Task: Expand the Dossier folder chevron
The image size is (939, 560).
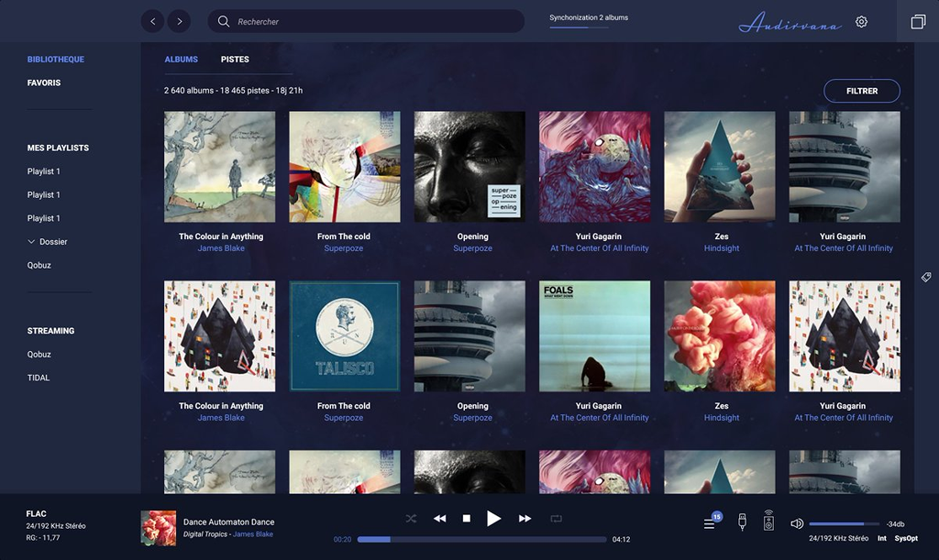Action: click(x=31, y=242)
